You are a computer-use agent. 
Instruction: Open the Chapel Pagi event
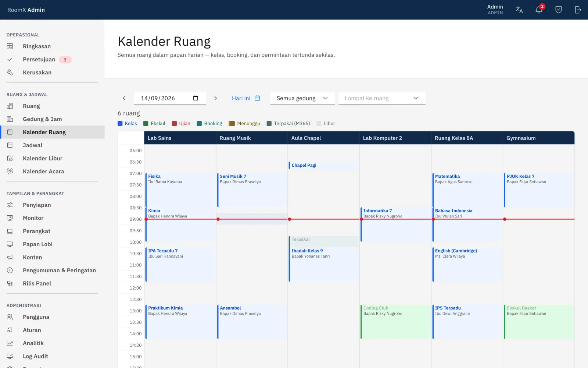point(323,165)
